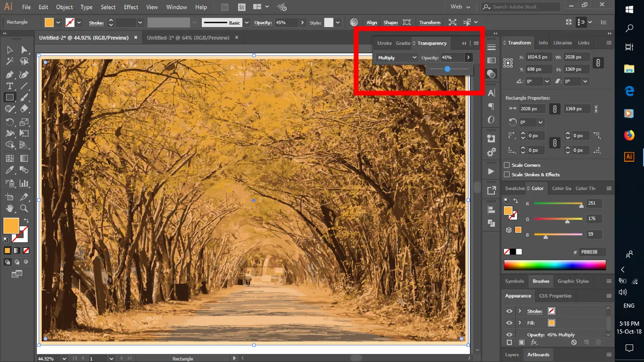Switch to the Graphic Styles tab
Viewport: 644px width, 362px height.
click(x=573, y=281)
